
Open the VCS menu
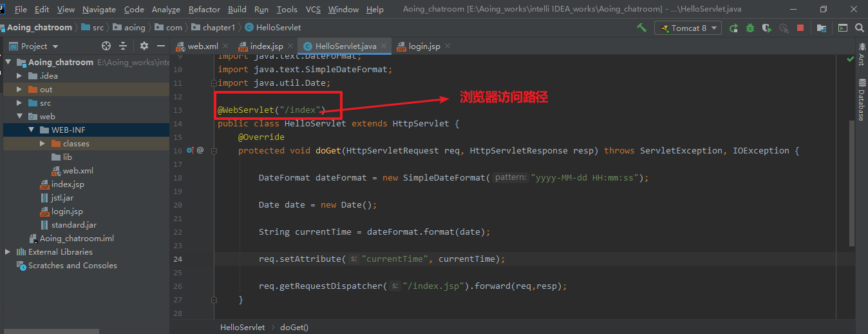[313, 9]
